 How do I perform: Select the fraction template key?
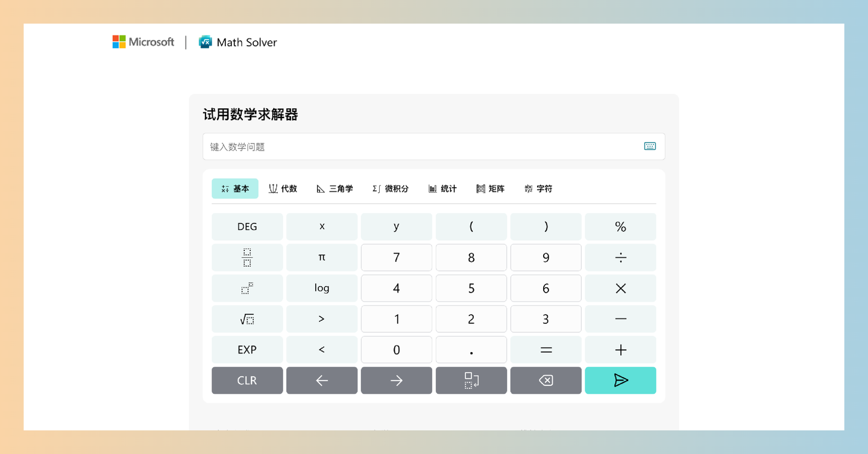247,257
